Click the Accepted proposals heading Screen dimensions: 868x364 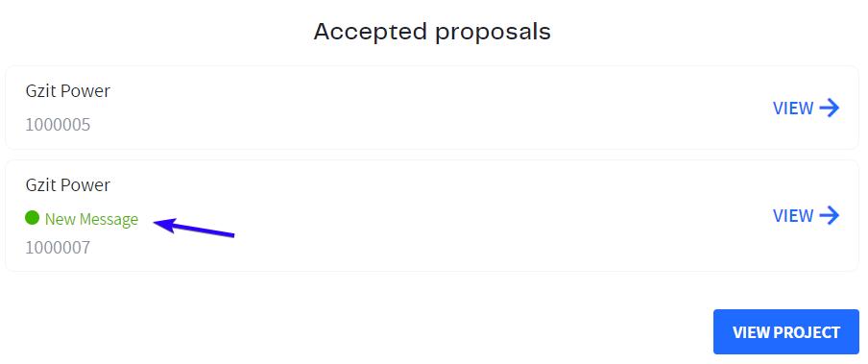click(x=432, y=32)
